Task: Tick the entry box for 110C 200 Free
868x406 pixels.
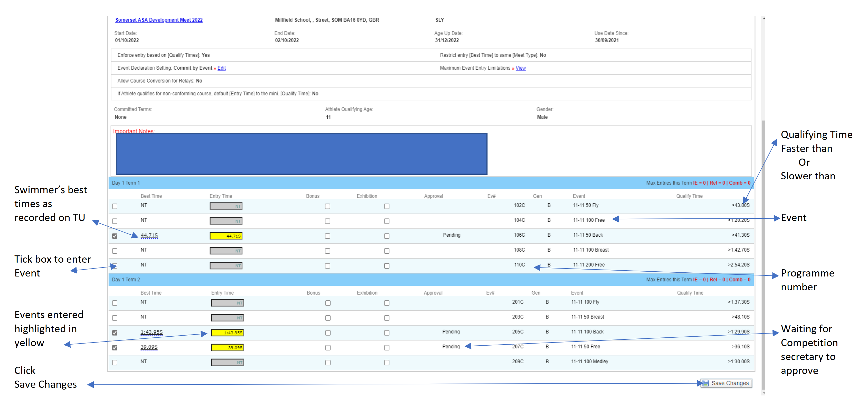Action: coord(115,266)
